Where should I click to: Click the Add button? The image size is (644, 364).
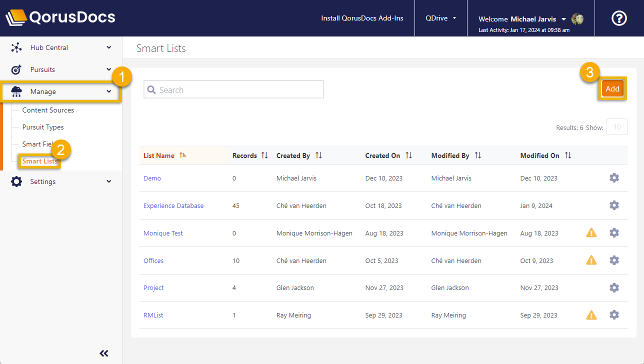pos(612,88)
